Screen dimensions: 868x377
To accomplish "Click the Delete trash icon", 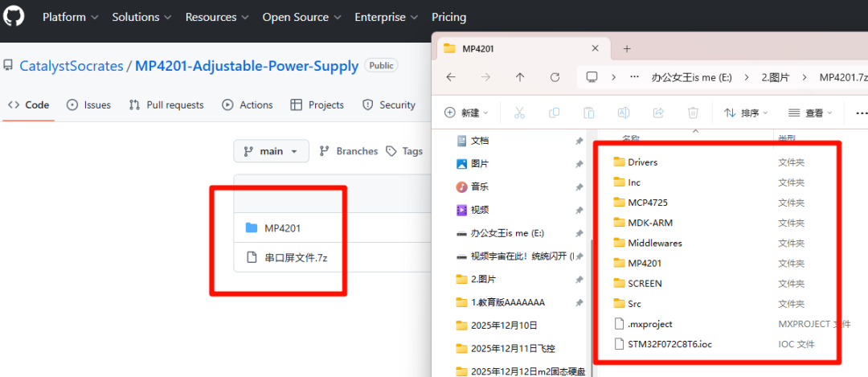I will [693, 113].
